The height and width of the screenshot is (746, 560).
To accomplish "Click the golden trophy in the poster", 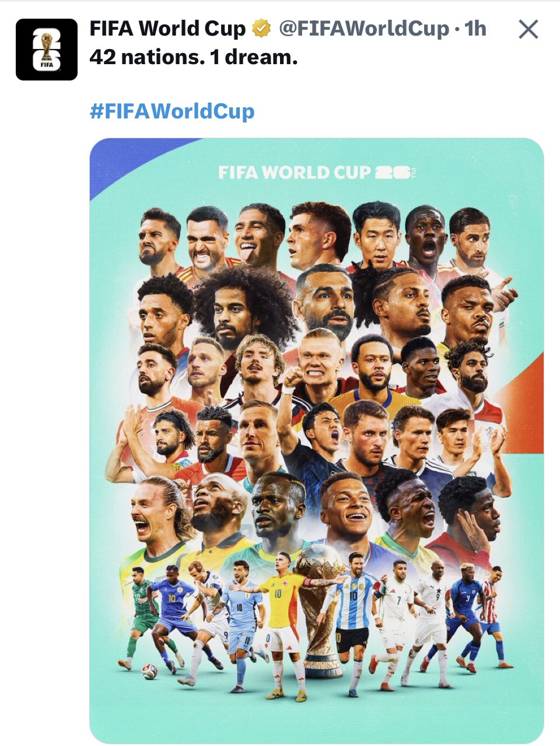I will pyautogui.click(x=321, y=610).
